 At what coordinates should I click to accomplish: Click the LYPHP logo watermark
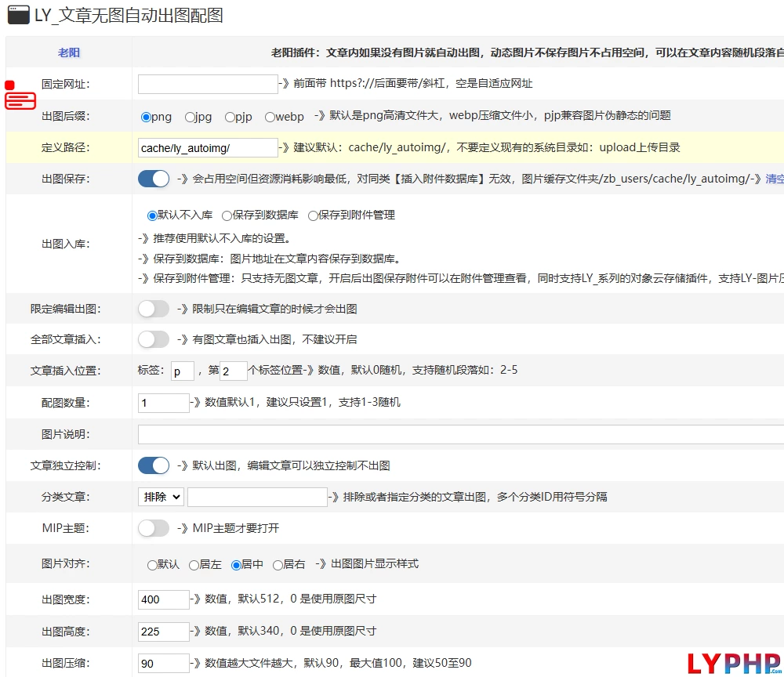coord(734,663)
